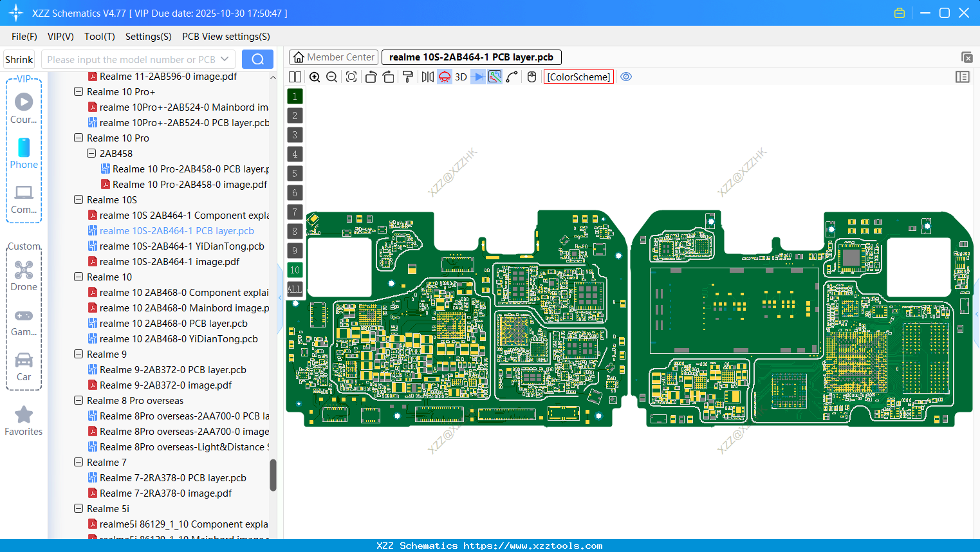
Task: Click the paint roller color tool icon
Action: [407, 77]
